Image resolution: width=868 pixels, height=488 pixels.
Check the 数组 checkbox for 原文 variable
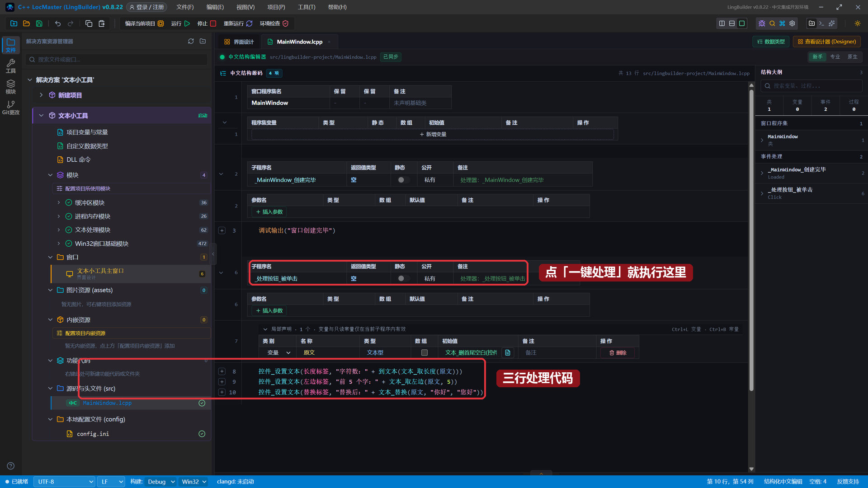(x=424, y=352)
